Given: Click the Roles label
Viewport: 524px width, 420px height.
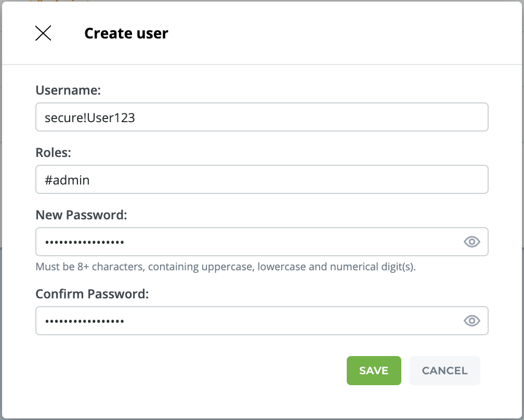Looking at the screenshot, I should 53,153.
